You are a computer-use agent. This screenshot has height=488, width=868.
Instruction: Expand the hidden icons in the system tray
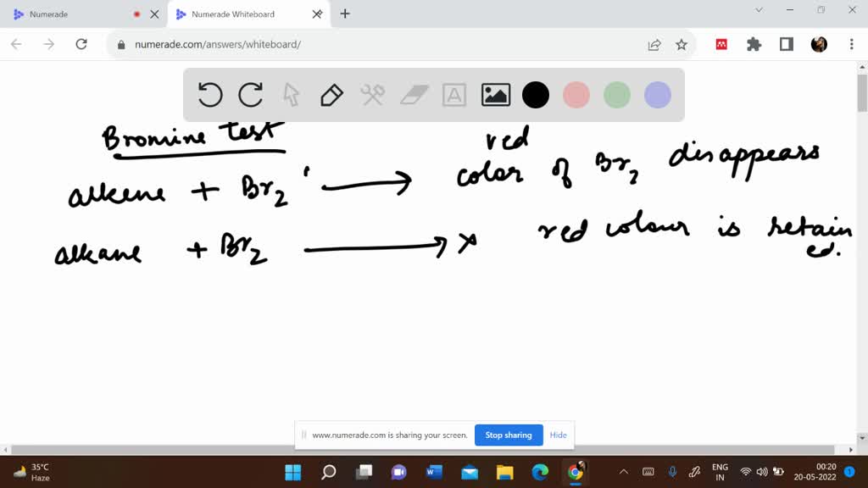tap(623, 472)
